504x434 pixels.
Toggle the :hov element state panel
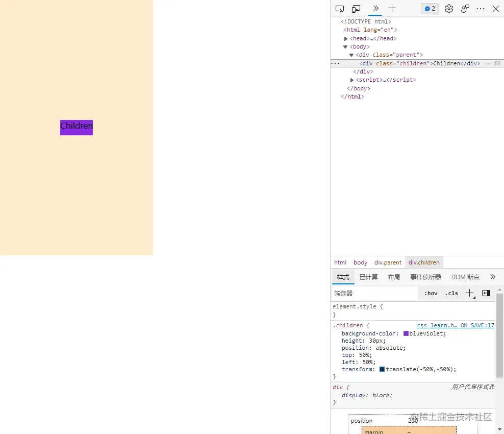pyautogui.click(x=431, y=294)
